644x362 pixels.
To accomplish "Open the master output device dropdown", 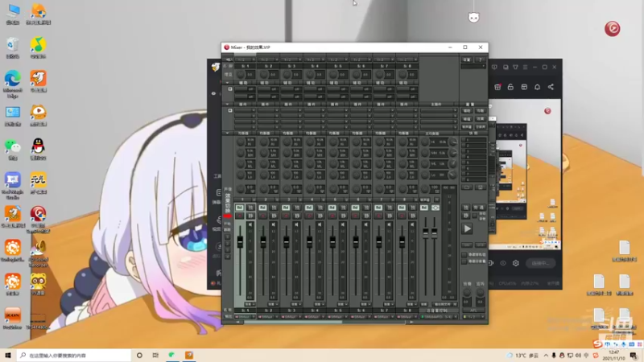I will coord(439,317).
